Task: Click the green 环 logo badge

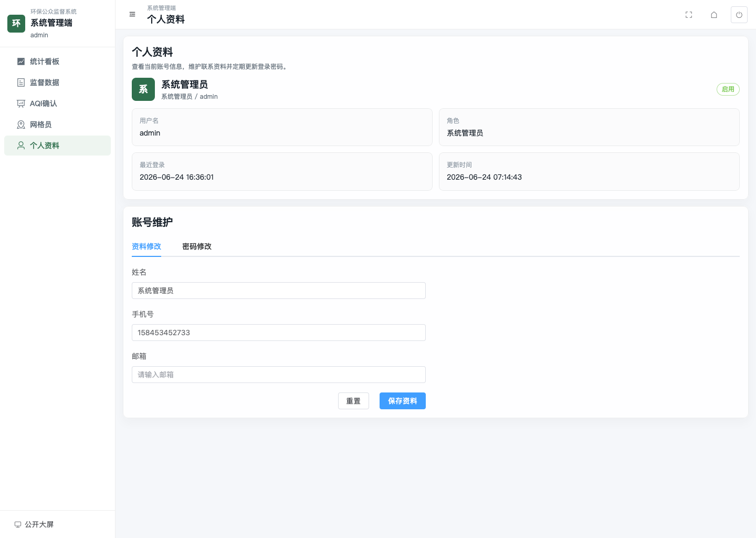Action: click(16, 24)
